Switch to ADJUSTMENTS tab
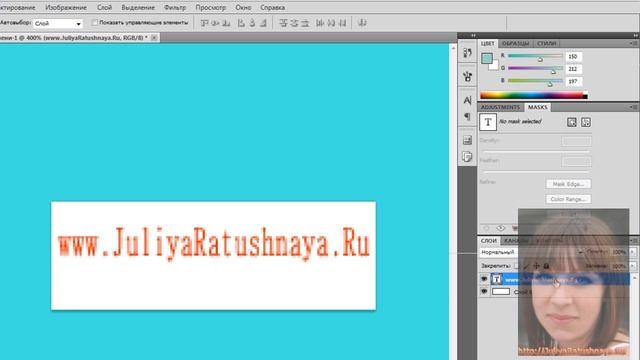640x360 pixels. 500,107
